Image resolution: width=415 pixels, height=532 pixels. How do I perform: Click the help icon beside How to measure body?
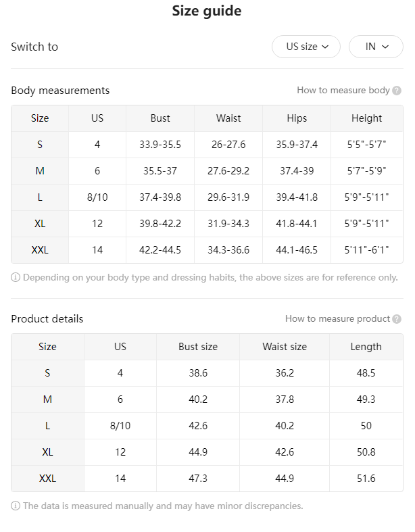pyautogui.click(x=396, y=91)
